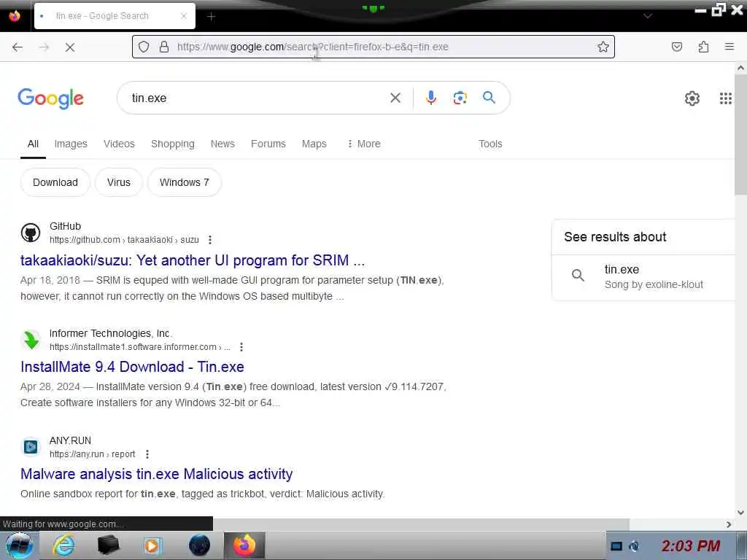The width and height of the screenshot is (747, 560).
Task: Open Google settings gear
Action: (692, 98)
